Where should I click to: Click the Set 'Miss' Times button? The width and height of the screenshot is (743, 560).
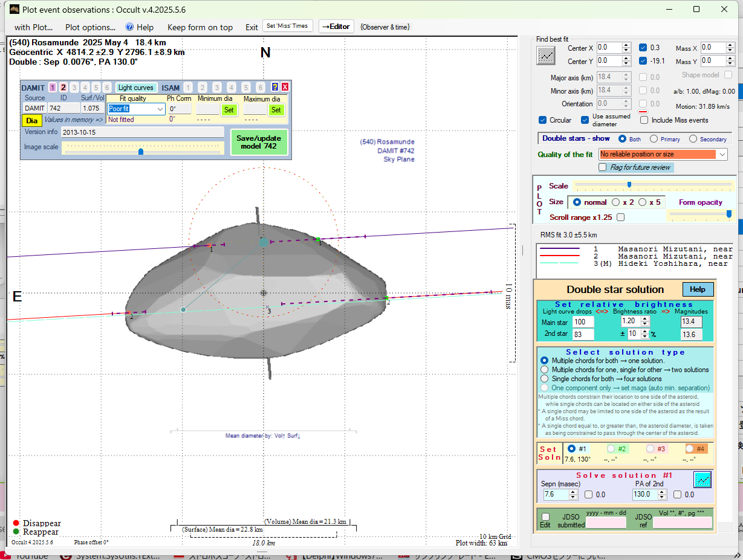tap(287, 26)
